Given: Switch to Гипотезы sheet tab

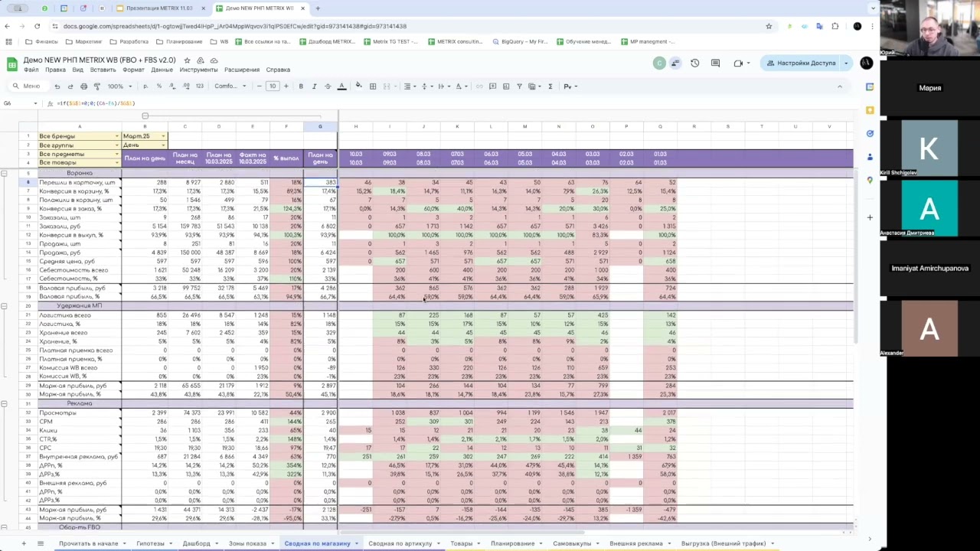Looking at the screenshot, I should [150, 543].
